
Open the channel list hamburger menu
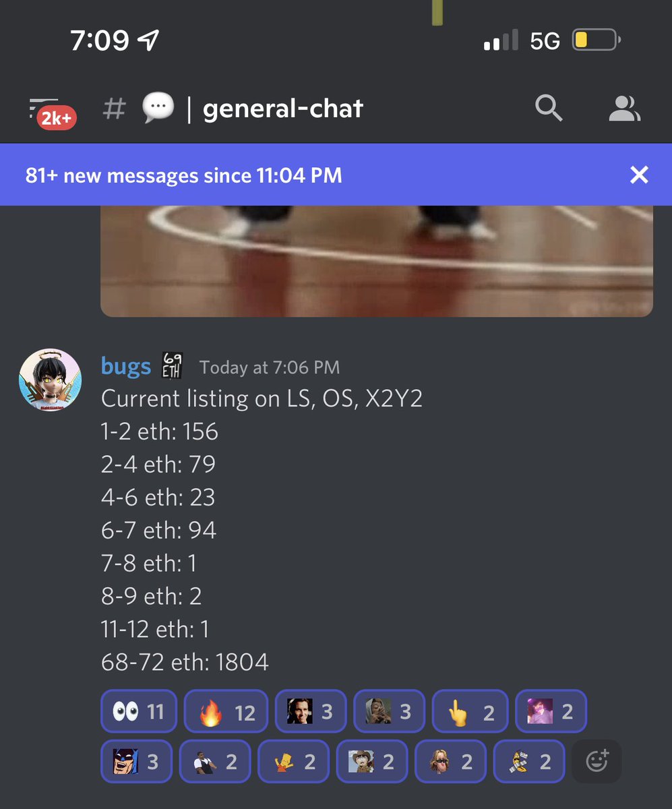pos(42,108)
